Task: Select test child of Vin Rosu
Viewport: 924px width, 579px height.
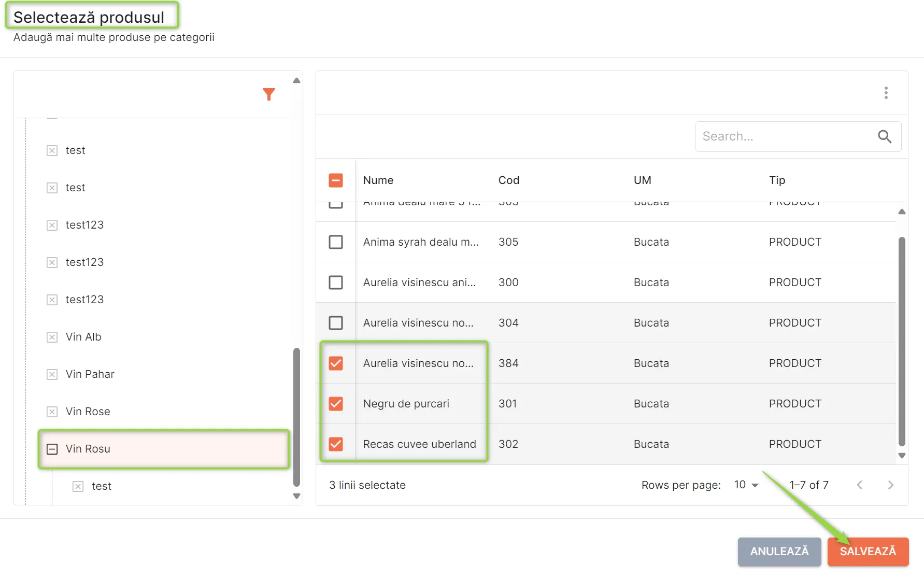Action: pos(102,486)
